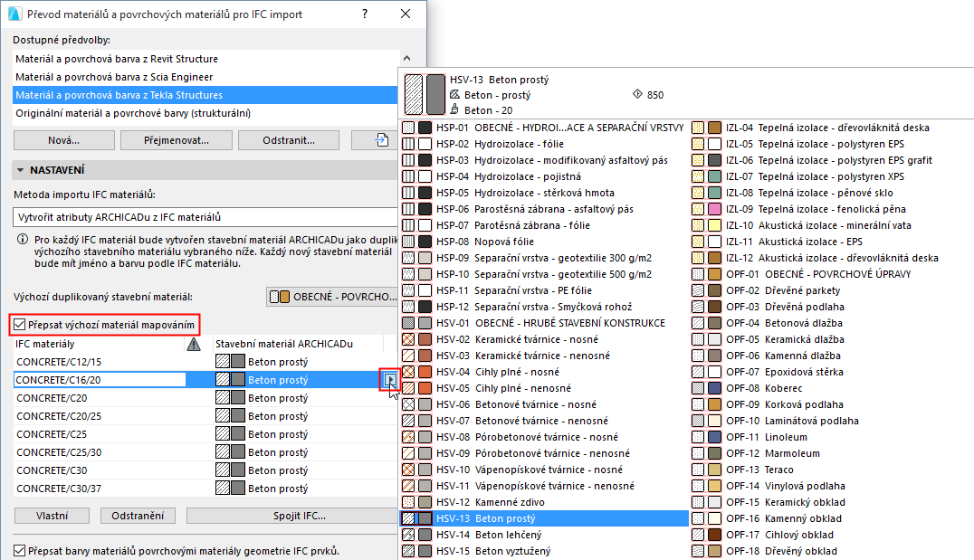
Task: Click the intersection priority diamond icon showing 850
Action: [x=637, y=95]
